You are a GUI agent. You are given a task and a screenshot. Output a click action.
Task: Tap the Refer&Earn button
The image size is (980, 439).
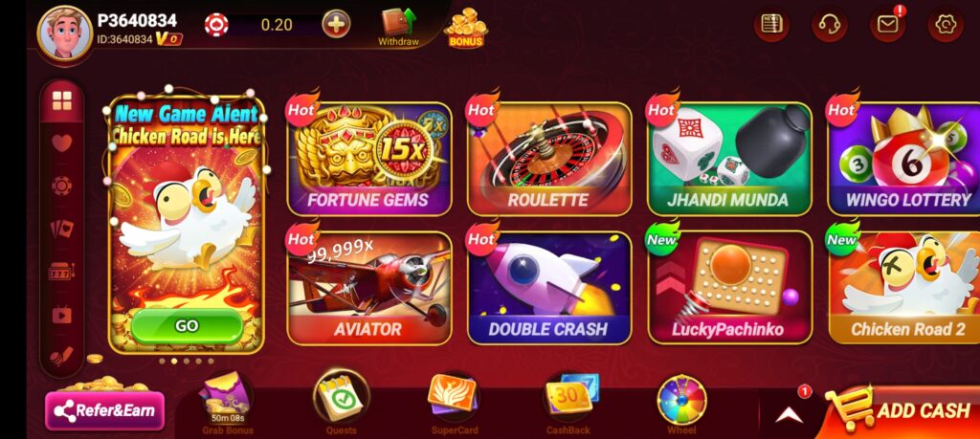[x=104, y=411]
